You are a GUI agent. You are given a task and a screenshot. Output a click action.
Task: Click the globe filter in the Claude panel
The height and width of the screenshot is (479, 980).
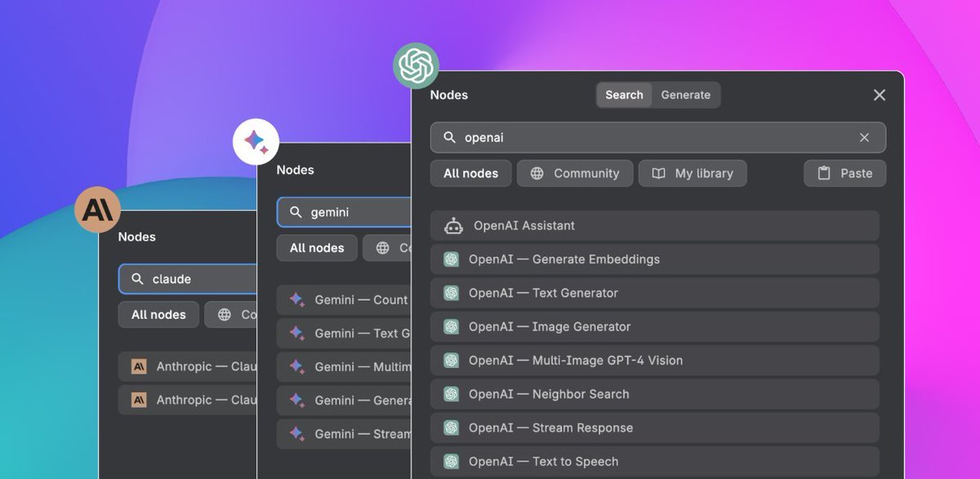[x=230, y=315]
